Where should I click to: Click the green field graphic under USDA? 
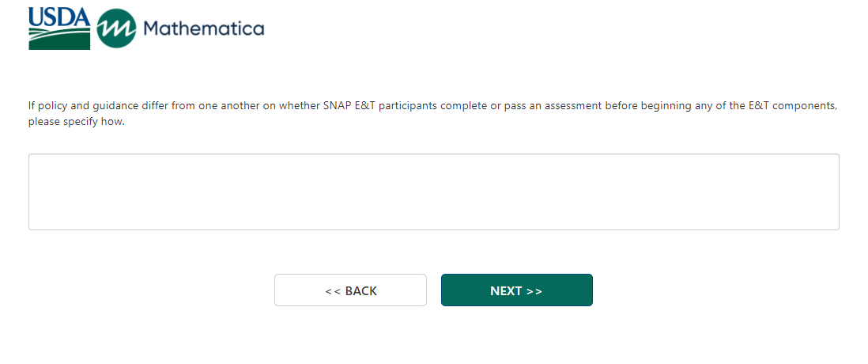(59, 38)
